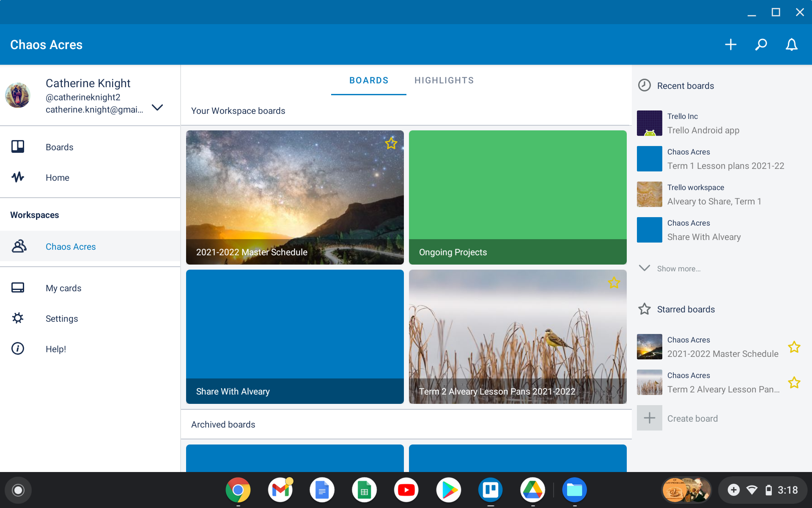Open the blue Share With Alveary board tile
This screenshot has width=812, height=508.
(x=295, y=337)
